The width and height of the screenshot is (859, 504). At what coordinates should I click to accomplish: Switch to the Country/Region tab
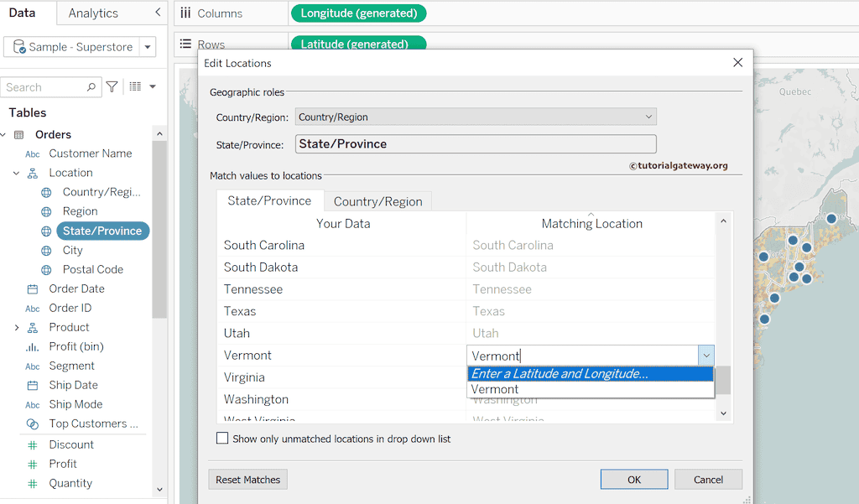click(x=377, y=201)
